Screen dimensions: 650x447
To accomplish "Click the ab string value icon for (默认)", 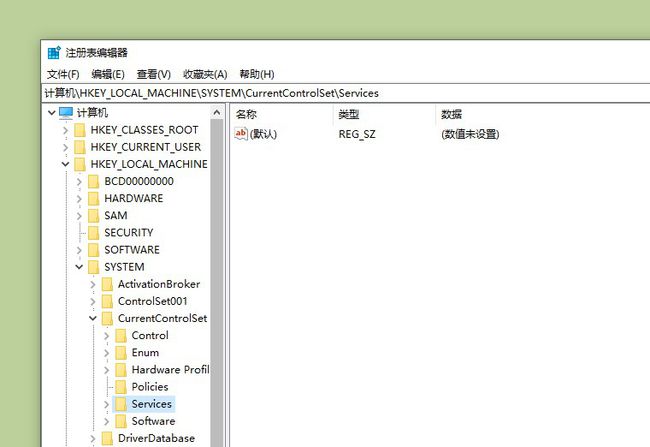I will tap(241, 134).
